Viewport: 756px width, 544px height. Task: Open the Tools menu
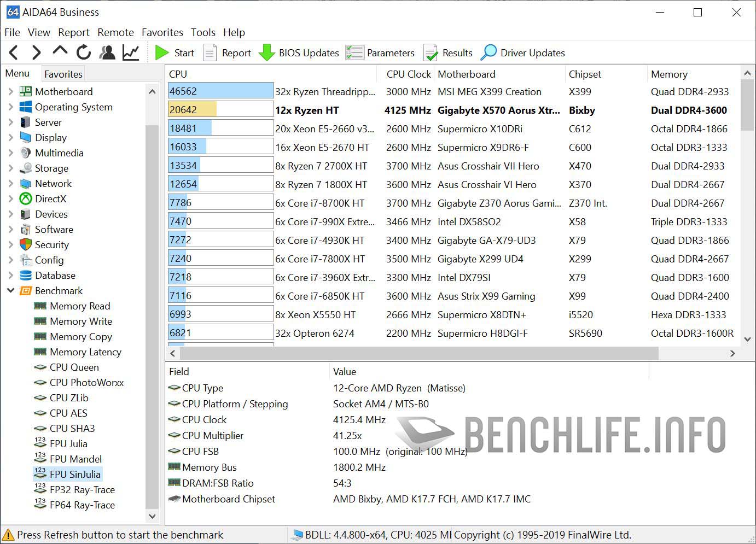[x=203, y=32]
